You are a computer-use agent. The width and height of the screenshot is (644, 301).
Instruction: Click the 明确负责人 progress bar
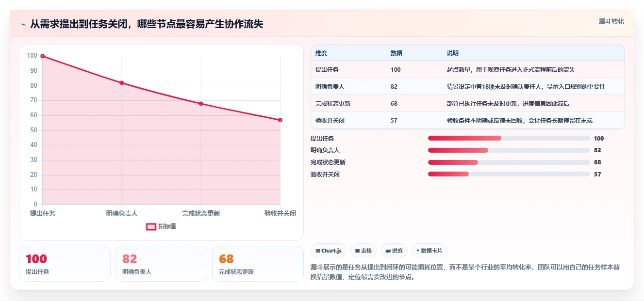click(x=509, y=150)
